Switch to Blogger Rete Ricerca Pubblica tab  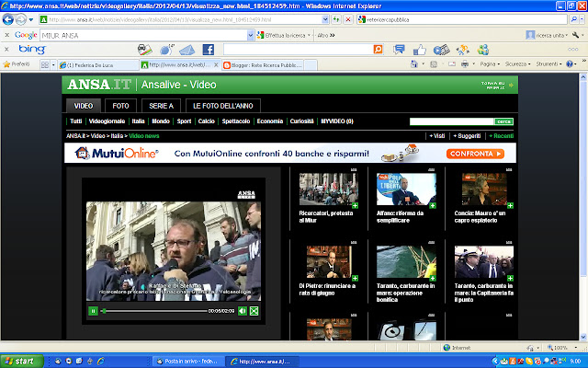tap(263, 65)
